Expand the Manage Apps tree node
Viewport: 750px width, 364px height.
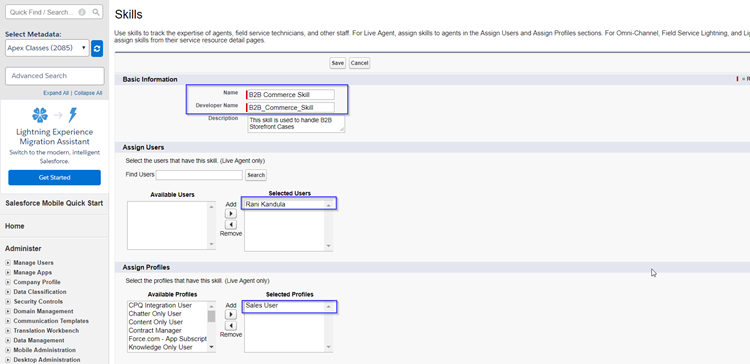pos(8,272)
